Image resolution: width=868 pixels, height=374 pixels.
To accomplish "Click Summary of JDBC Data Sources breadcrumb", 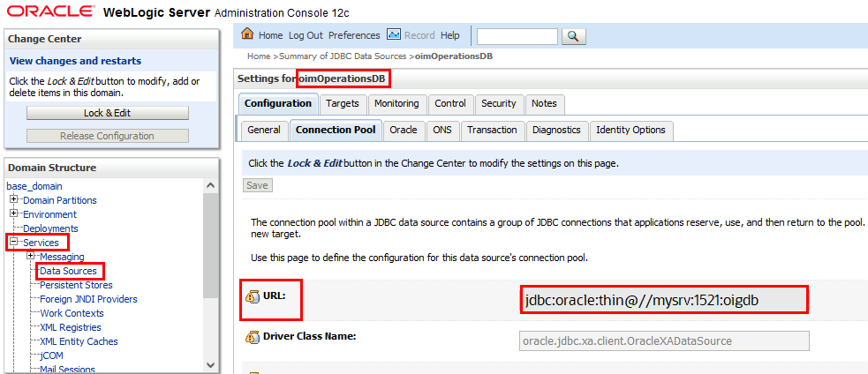I will [x=343, y=56].
